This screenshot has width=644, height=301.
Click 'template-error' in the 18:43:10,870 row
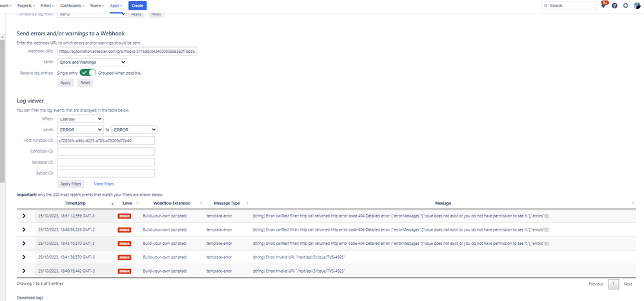pos(219,244)
